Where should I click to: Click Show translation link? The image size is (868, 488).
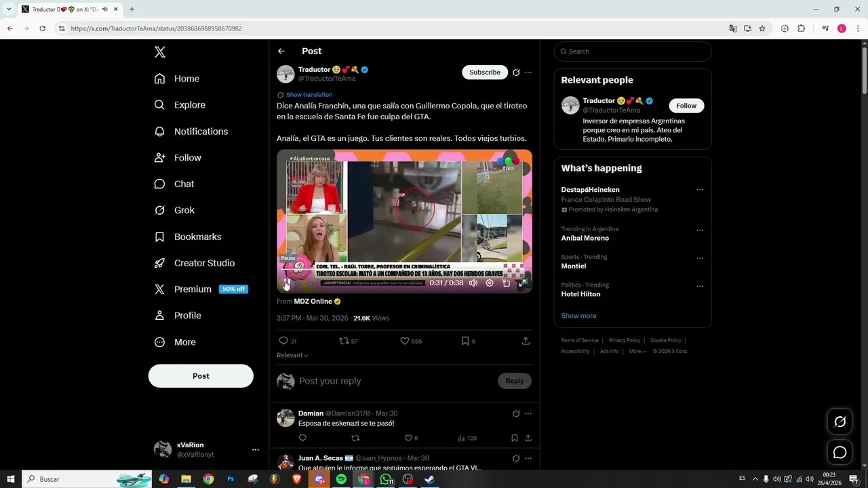309,95
